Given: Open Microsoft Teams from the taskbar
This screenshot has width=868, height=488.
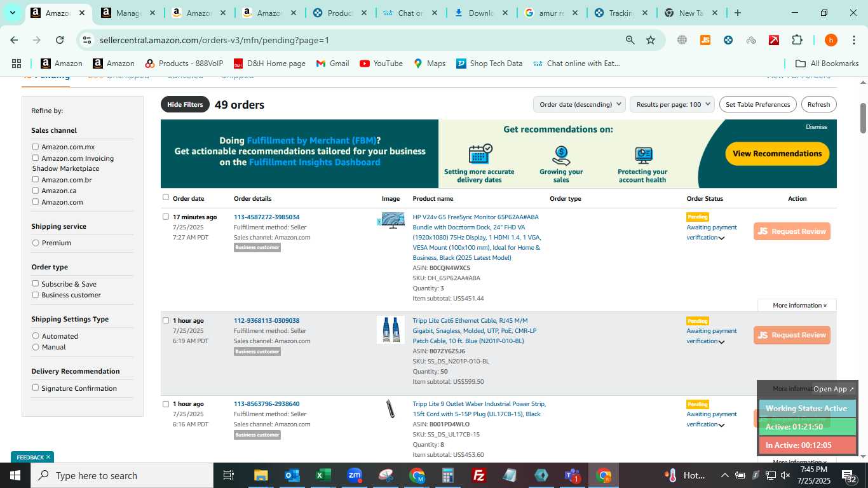Looking at the screenshot, I should point(573,475).
